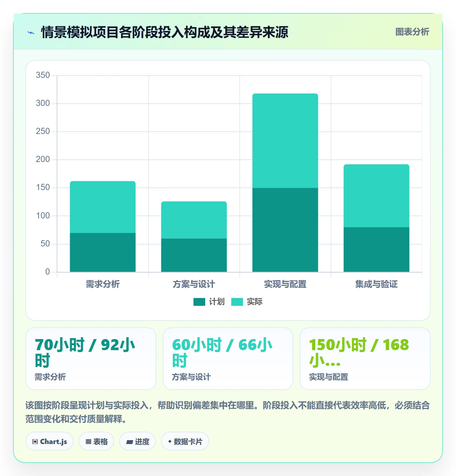Viewport: 456px width, 476px height.
Task: Select the 进度 tag chip
Action: pos(137,441)
